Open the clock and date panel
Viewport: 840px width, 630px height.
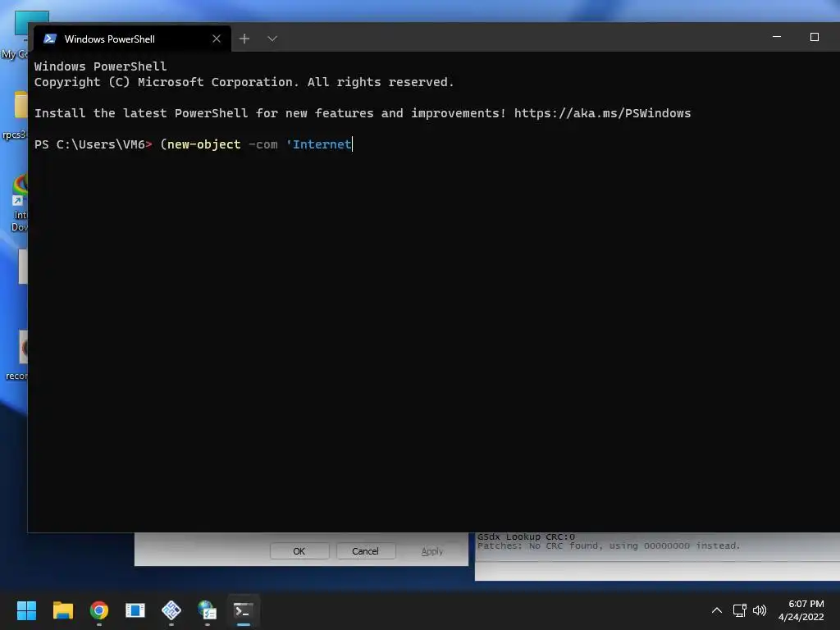pos(801,610)
